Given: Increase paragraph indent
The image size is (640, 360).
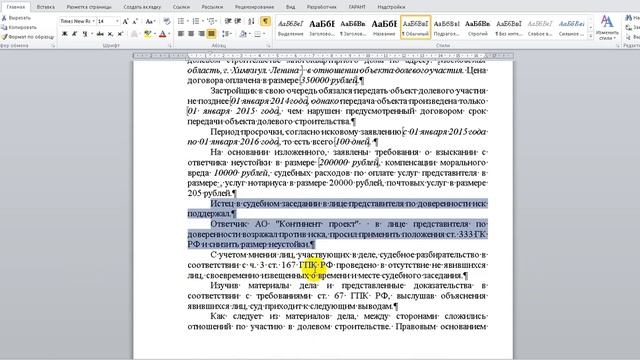Looking at the screenshot, I should pyautogui.click(x=238, y=21).
